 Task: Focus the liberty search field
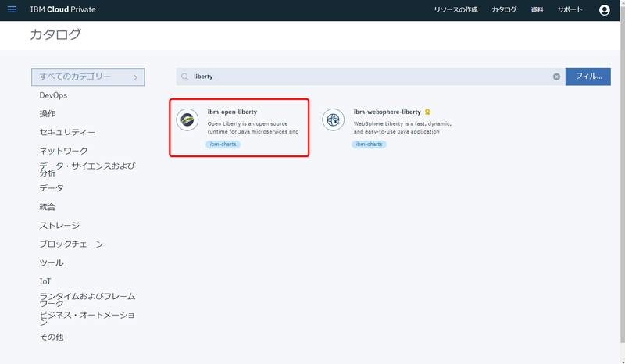pos(370,77)
